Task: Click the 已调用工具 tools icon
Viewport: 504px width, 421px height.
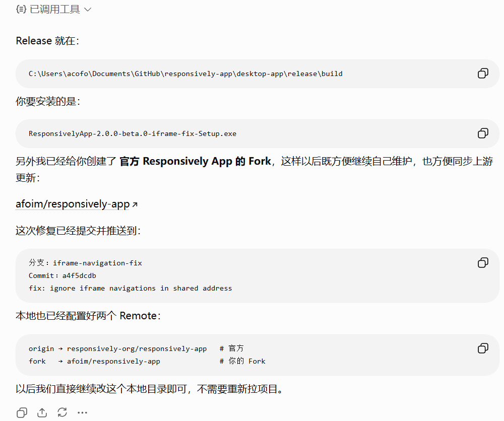Action: pos(21,9)
